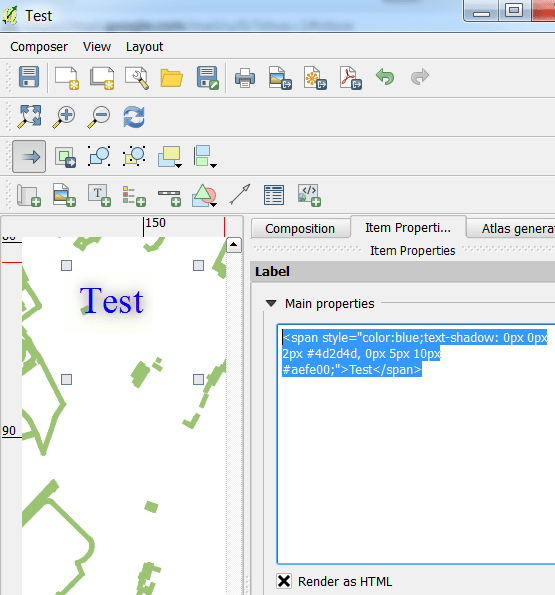
Task: Load composer from template folder icon
Action: tap(171, 78)
